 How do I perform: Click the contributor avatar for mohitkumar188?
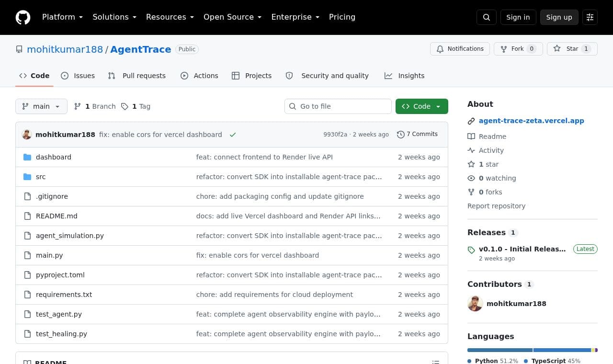pyautogui.click(x=475, y=304)
